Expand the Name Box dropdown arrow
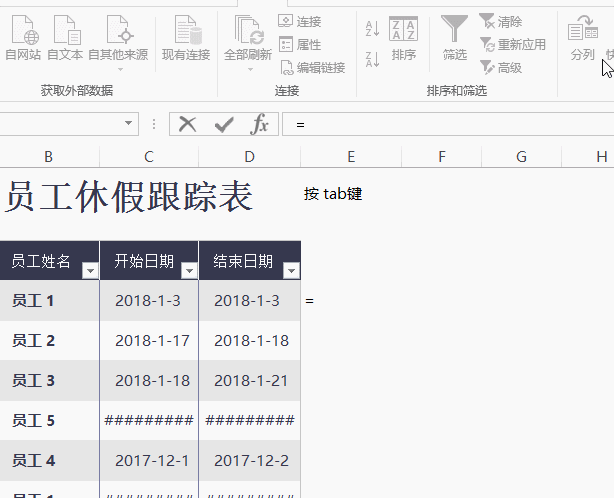 tap(129, 124)
